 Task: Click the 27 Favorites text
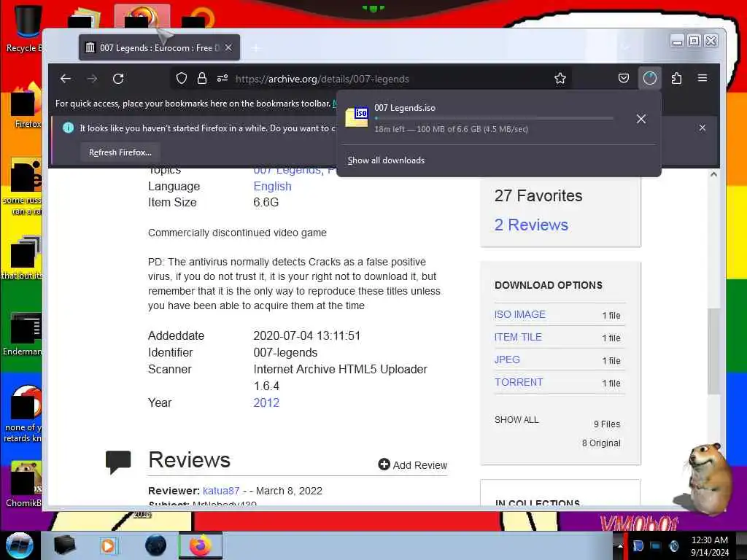(x=538, y=195)
